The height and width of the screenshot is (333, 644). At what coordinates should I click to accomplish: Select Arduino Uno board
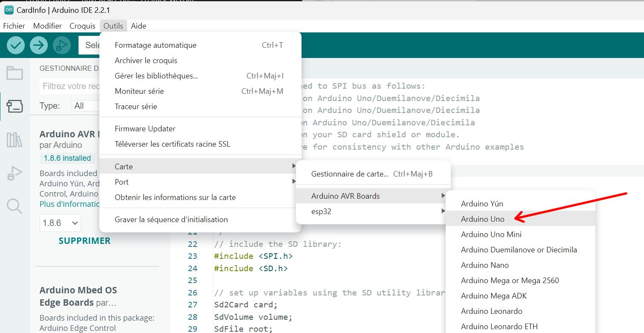point(520,219)
